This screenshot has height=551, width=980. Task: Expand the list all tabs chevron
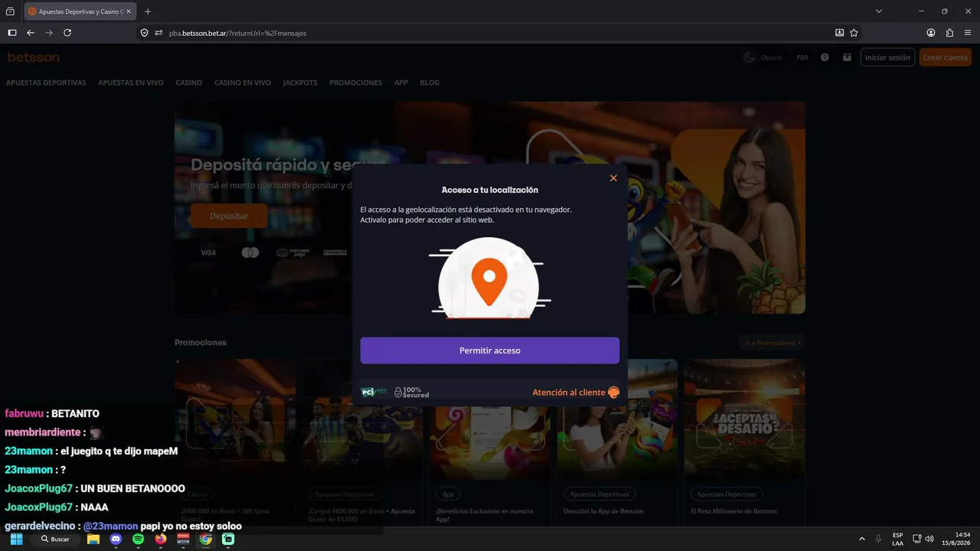pos(879,11)
